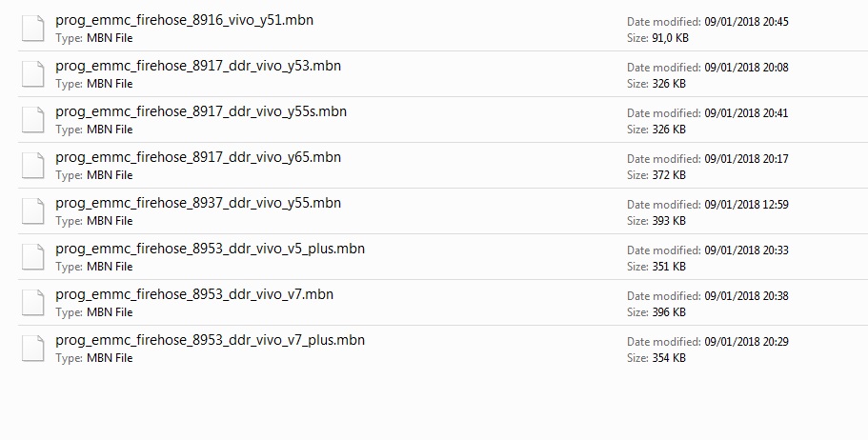The image size is (868, 440).
Task: Select the filename prog_emmc_firehose_8917_ddr_vivo_y53.mbn
Action: 198,66
